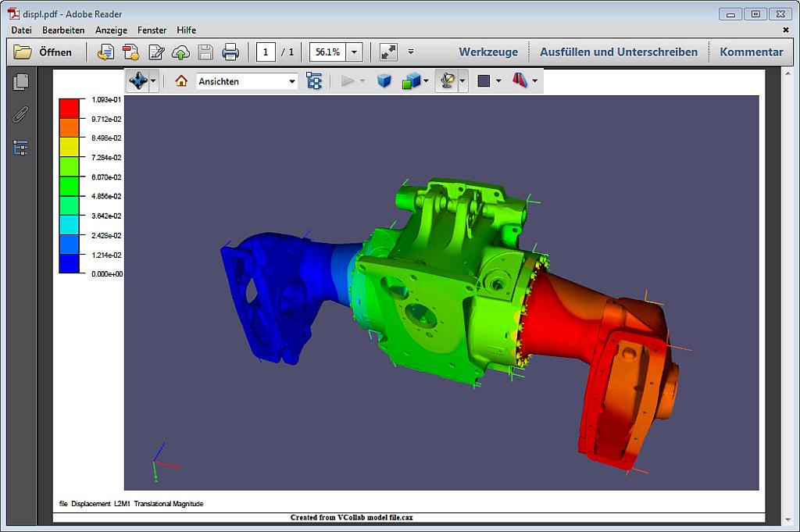Expand extra toolbar options chevron

410,52
